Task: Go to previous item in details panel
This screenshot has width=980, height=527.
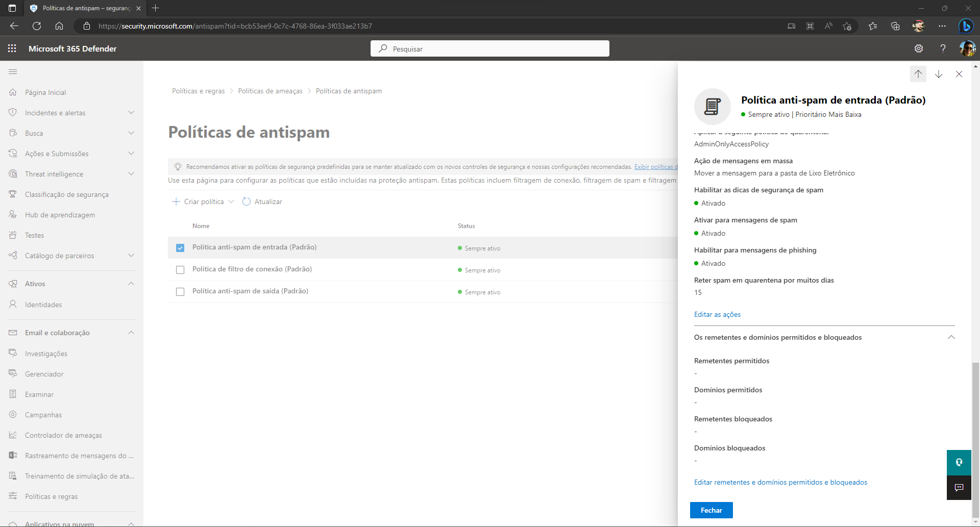Action: [x=918, y=74]
